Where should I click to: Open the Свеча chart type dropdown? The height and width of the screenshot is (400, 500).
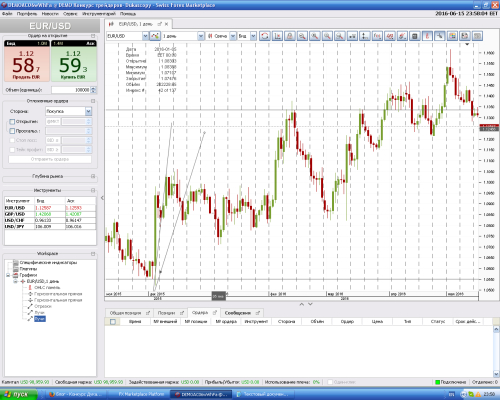coord(233,36)
